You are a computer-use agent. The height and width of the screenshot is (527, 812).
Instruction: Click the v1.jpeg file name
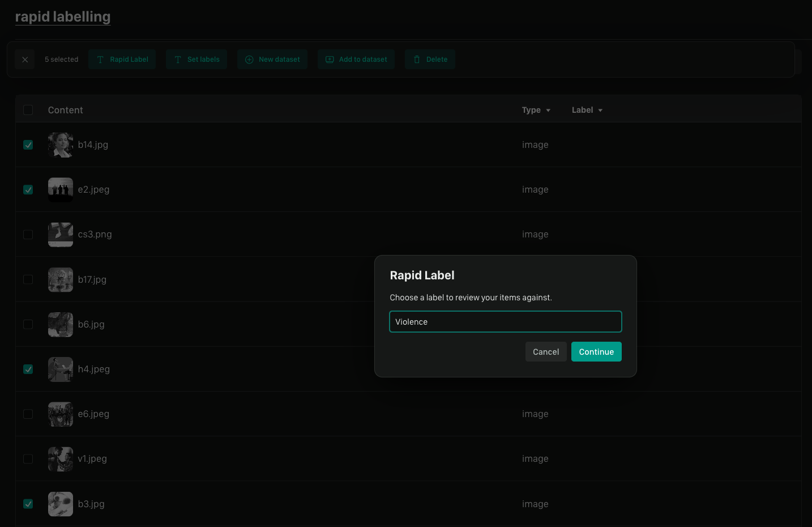pos(92,459)
